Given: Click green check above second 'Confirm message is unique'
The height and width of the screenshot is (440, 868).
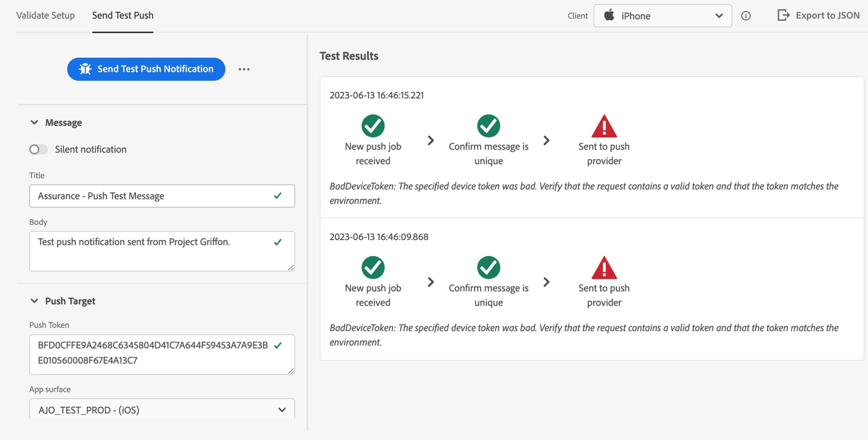Looking at the screenshot, I should (488, 267).
